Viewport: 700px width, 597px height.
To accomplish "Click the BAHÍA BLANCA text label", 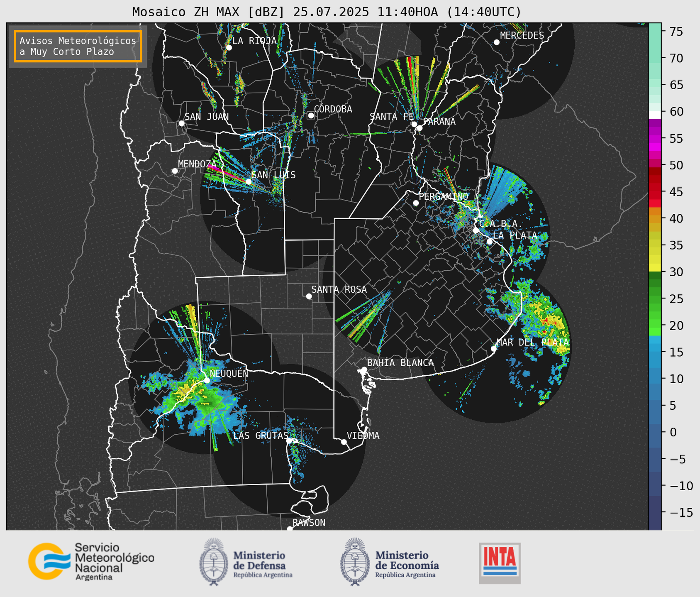I will [x=400, y=363].
